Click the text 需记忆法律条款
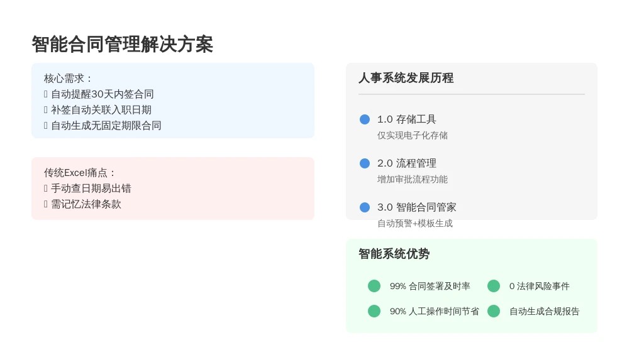The image size is (644, 362). 86,204
